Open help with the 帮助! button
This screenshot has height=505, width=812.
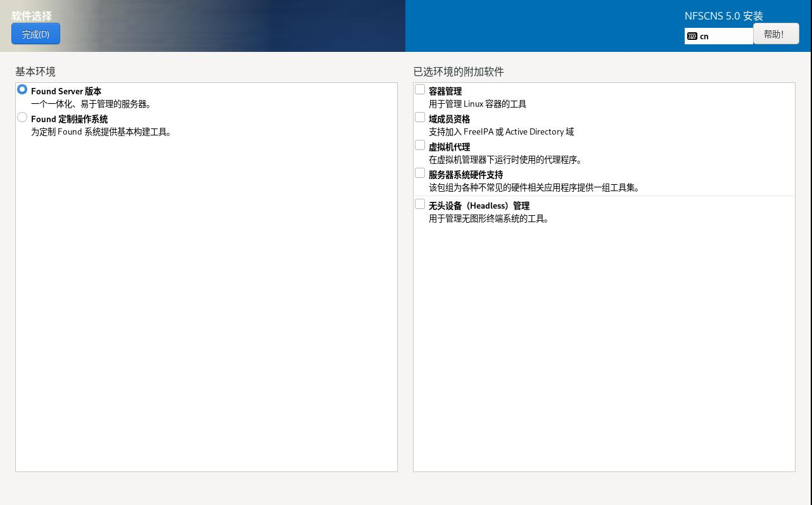[x=776, y=34]
